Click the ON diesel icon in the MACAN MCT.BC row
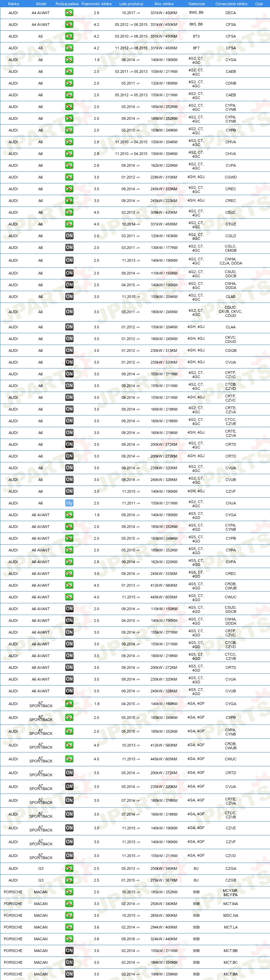Viewport: 270px width, 980px height. pos(69,962)
